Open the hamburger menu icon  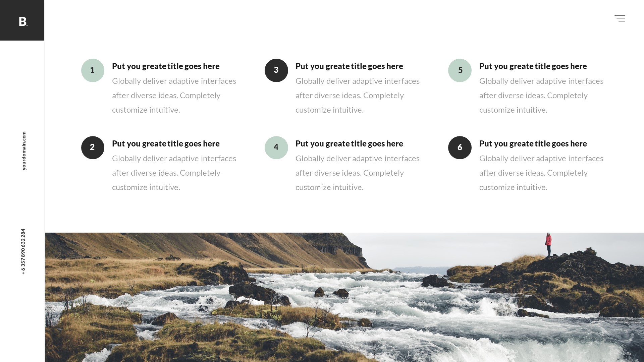pyautogui.click(x=620, y=18)
